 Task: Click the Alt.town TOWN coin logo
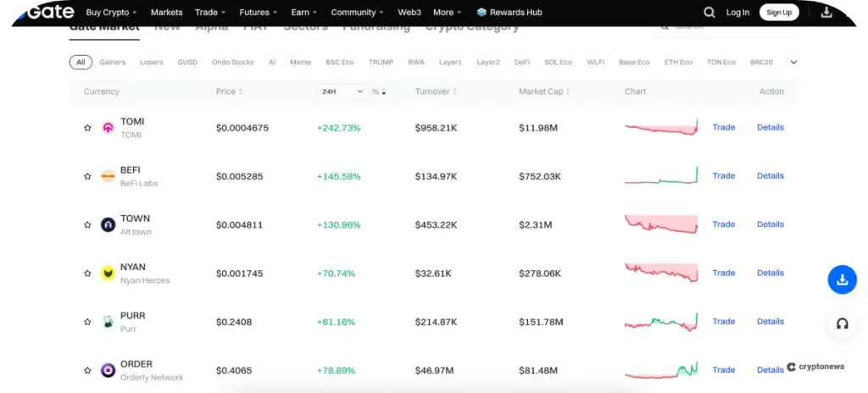coord(108,224)
